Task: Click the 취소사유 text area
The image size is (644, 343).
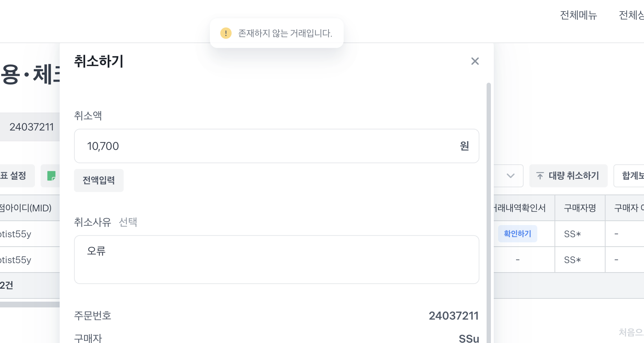Action: pyautogui.click(x=276, y=260)
